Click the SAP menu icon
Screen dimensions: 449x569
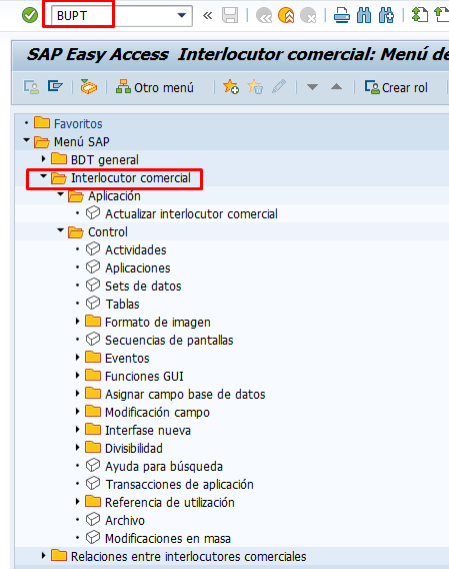[x=55, y=87]
